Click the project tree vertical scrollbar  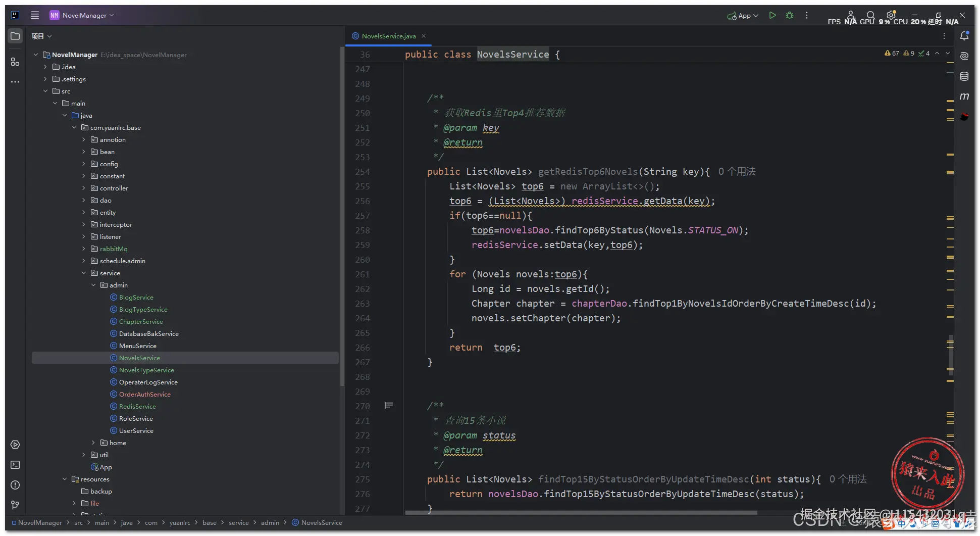click(342, 217)
